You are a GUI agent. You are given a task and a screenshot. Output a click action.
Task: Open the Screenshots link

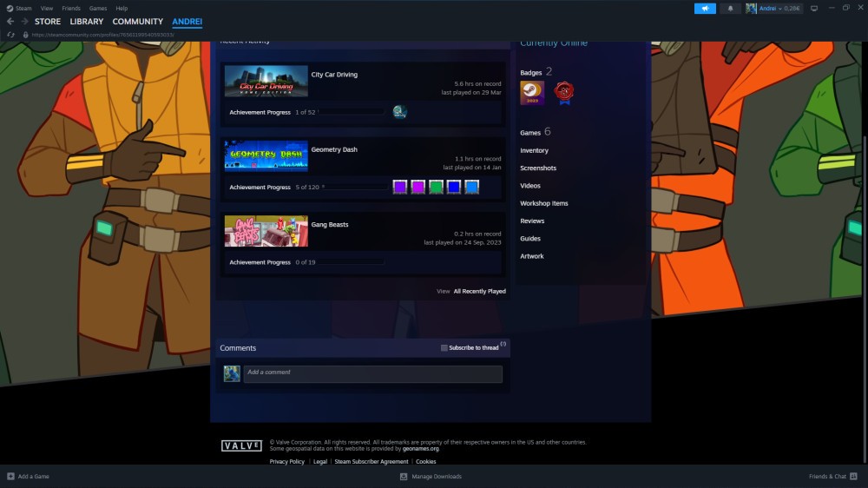tap(538, 168)
